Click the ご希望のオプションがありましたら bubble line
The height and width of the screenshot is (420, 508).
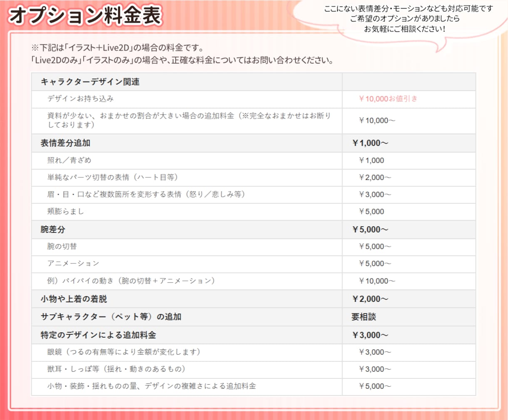(x=405, y=19)
